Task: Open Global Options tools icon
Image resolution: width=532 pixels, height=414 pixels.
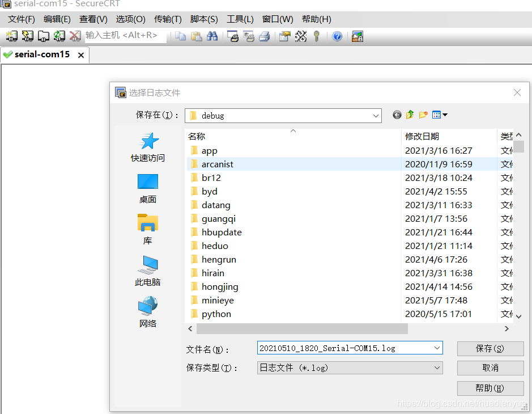Action: coord(301,36)
